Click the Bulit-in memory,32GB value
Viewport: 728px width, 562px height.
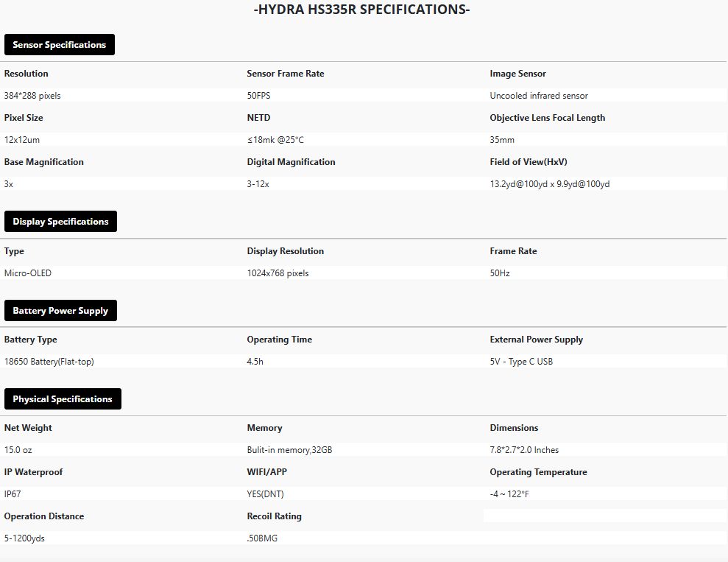pyautogui.click(x=290, y=450)
